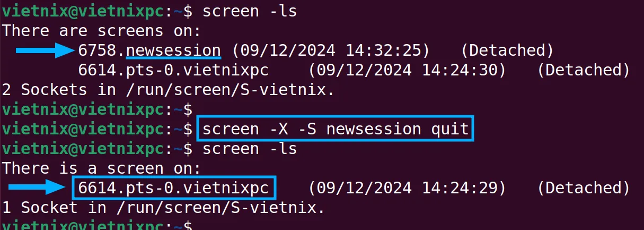The image size is (644, 230).
Task: Click the "1 Socket in /run/screen/S-vietnix." line
Action: click(x=163, y=207)
